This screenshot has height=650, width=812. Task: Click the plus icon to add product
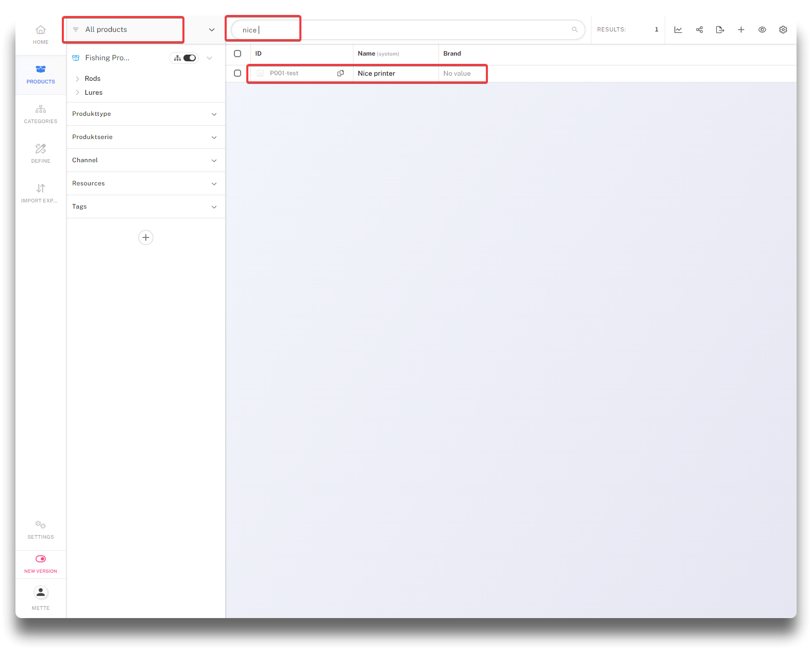pos(741,30)
